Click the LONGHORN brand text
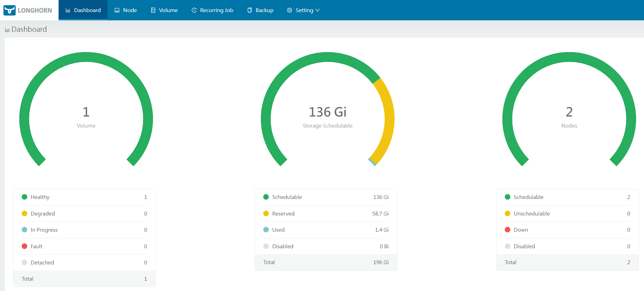Viewport: 644px width, 291px height. (35, 10)
